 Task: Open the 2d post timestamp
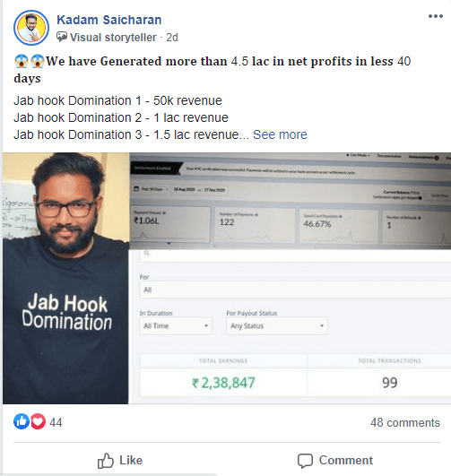tap(172, 38)
